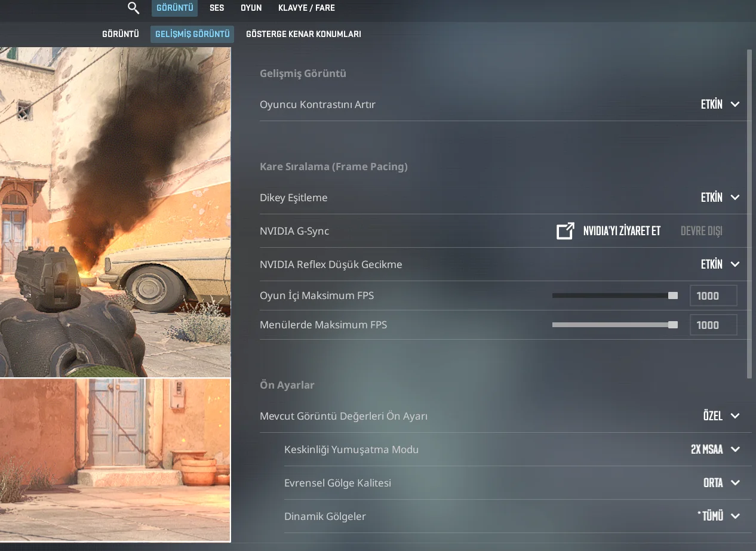Screen dimensions: 756x551
Task: Click the search magnifier icon
Action: click(x=133, y=8)
